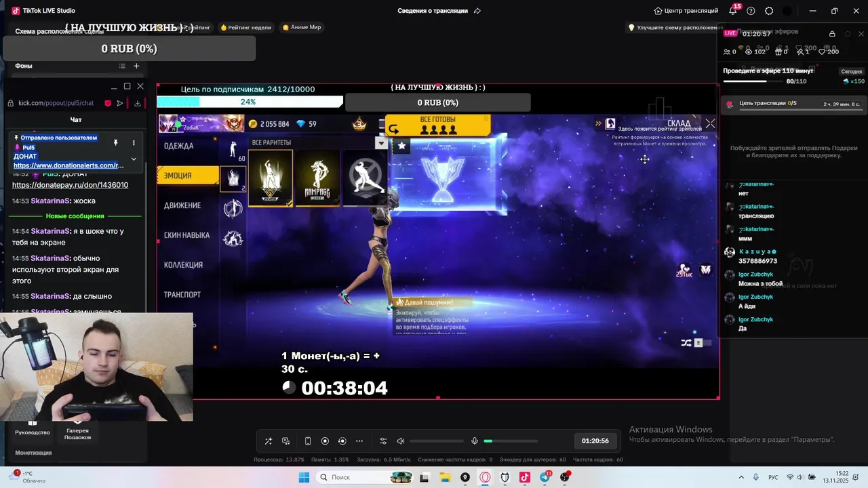
Task: Close the viewer rating overlay with X
Action: [710, 123]
